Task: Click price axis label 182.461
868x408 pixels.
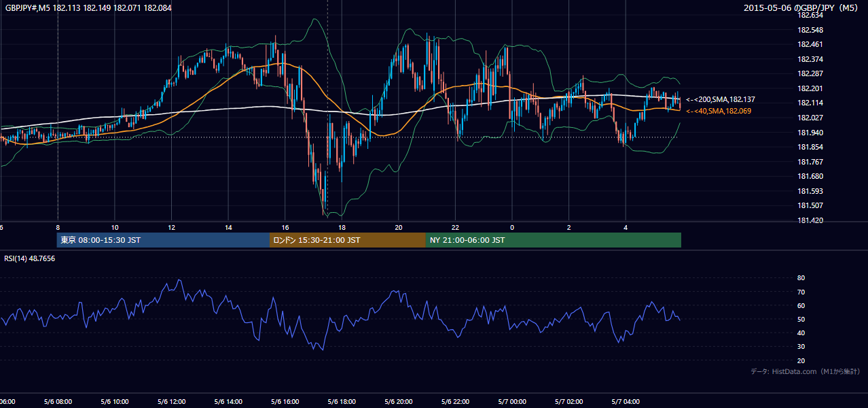Action: coord(809,44)
